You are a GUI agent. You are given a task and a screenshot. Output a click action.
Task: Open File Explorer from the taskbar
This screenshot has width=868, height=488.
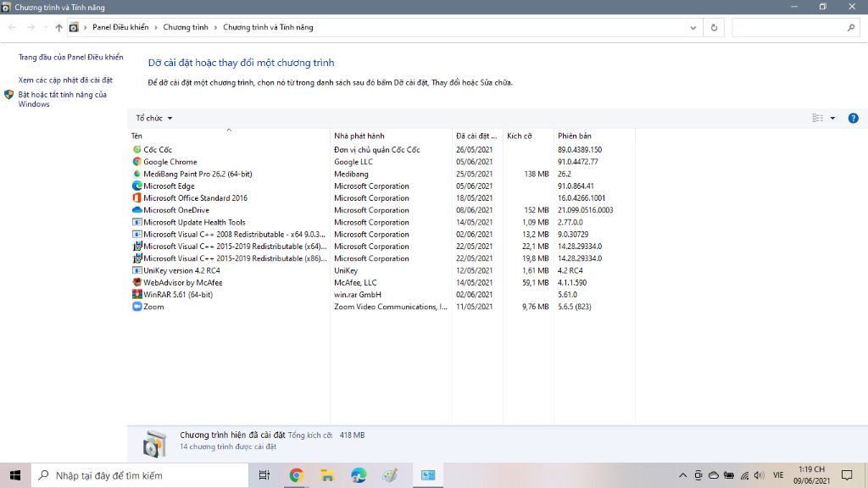327,475
